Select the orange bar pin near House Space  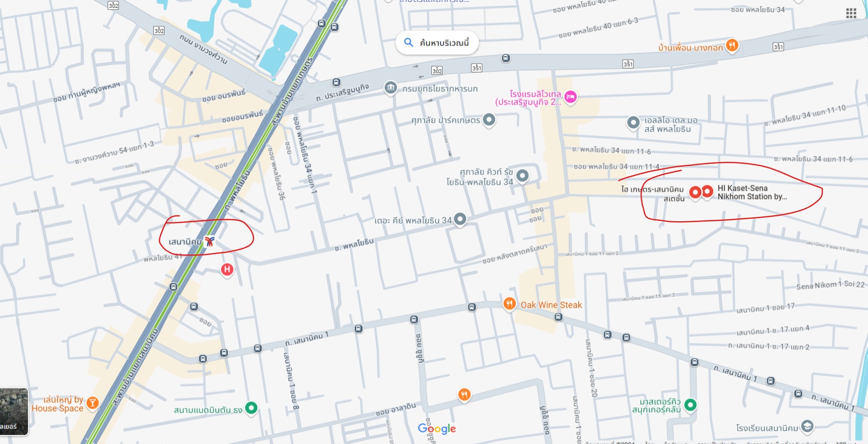click(x=92, y=403)
